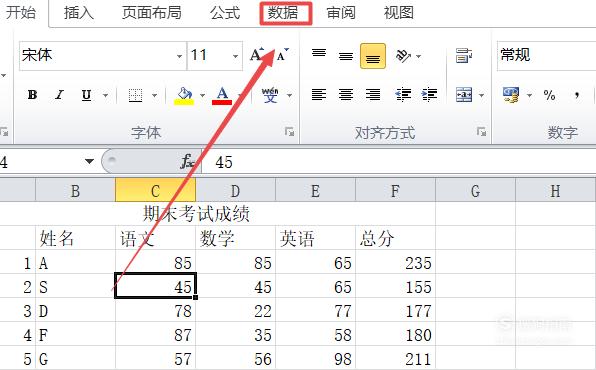Image resolution: width=596 pixels, height=370 pixels.
Task: Increase font size with large A
Action: click(x=257, y=56)
